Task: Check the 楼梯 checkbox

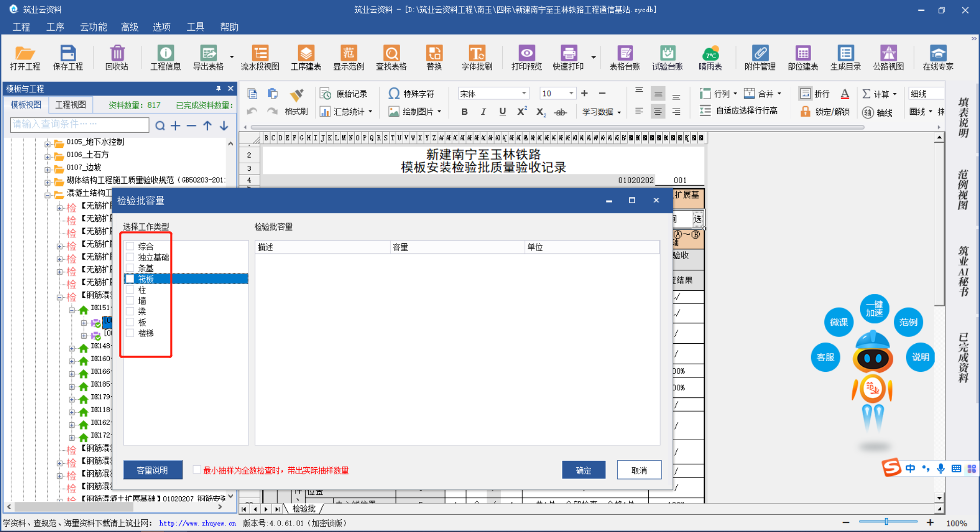Action: click(130, 333)
